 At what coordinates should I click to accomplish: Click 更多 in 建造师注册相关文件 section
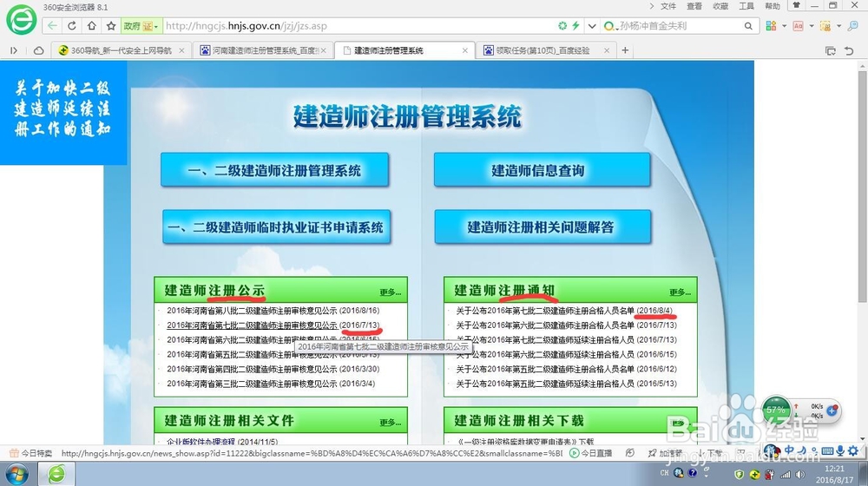pos(391,422)
